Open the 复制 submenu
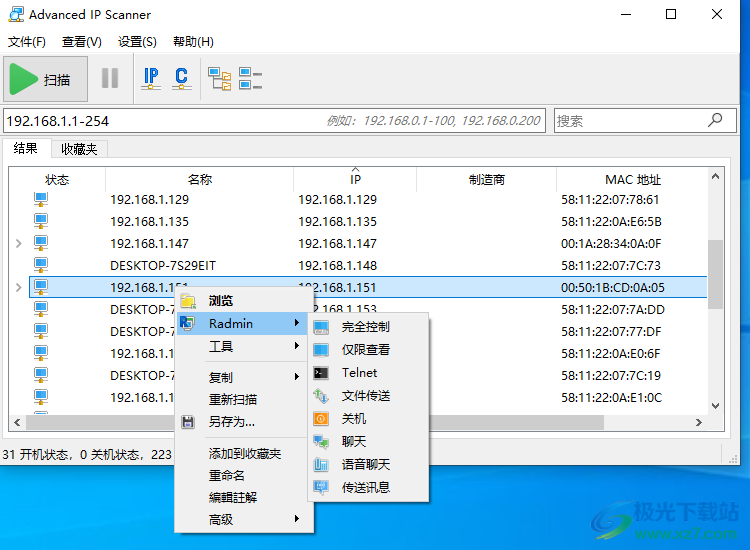Image resolution: width=750 pixels, height=550 pixels. click(x=242, y=377)
